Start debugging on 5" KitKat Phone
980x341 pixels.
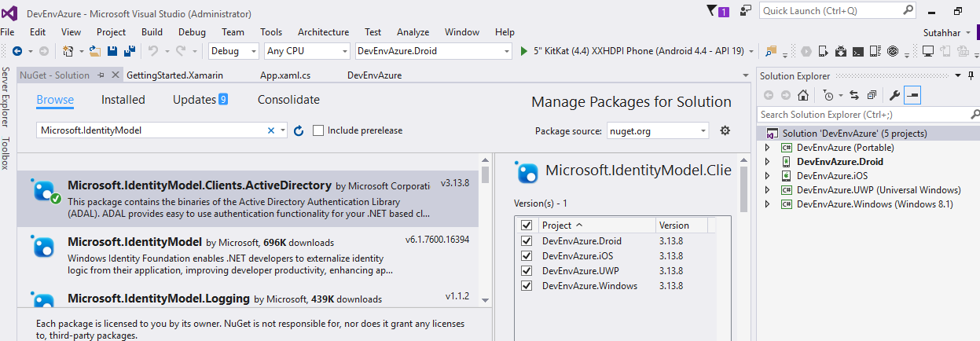tap(526, 51)
